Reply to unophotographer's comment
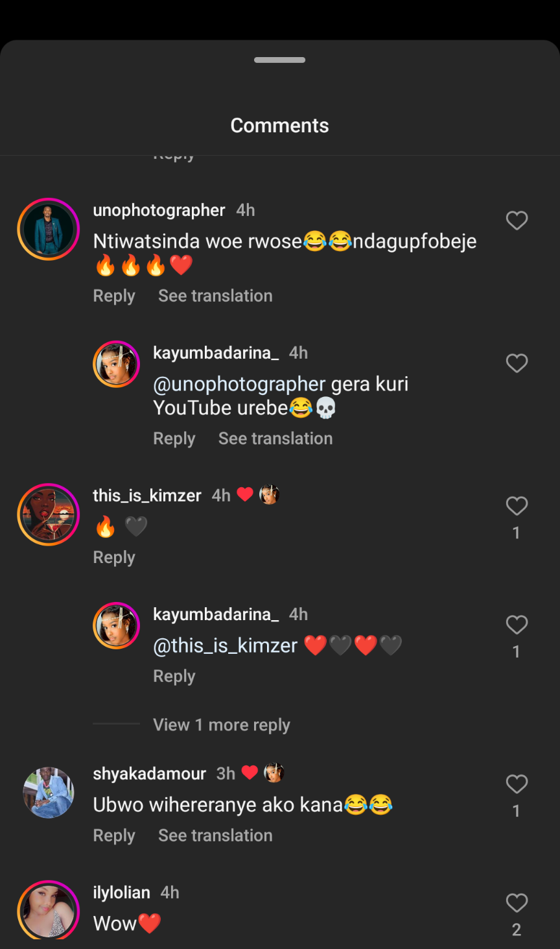 114,296
